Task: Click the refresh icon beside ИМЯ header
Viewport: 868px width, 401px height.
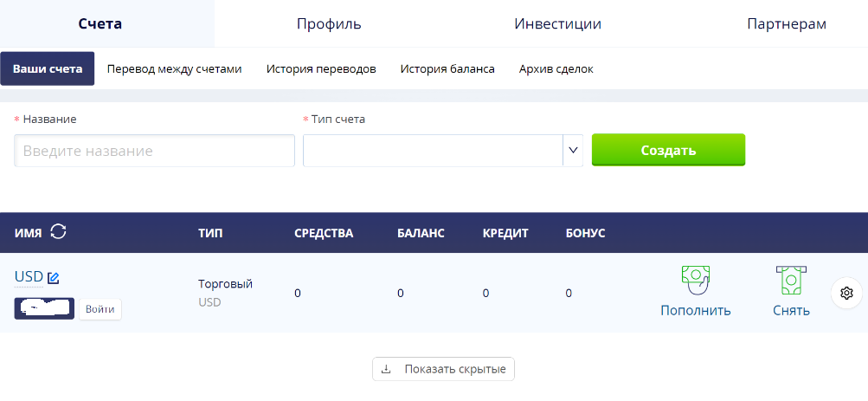Action: tap(58, 231)
